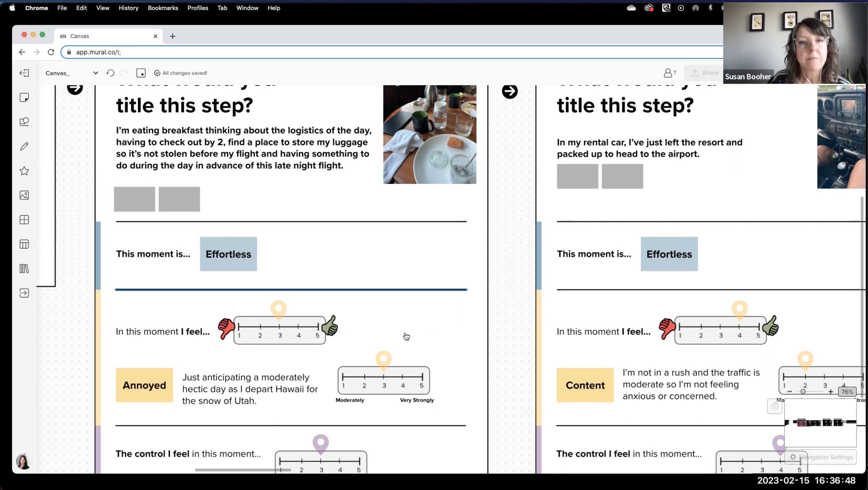Viewport: 868px width, 490px height.
Task: Select yellow pin on Content intensity scale
Action: 806,361
